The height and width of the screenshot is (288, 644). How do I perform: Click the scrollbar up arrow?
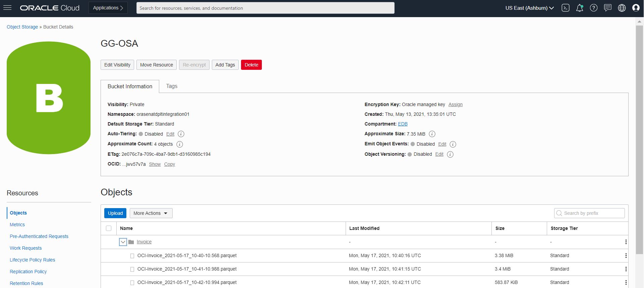click(x=639, y=21)
